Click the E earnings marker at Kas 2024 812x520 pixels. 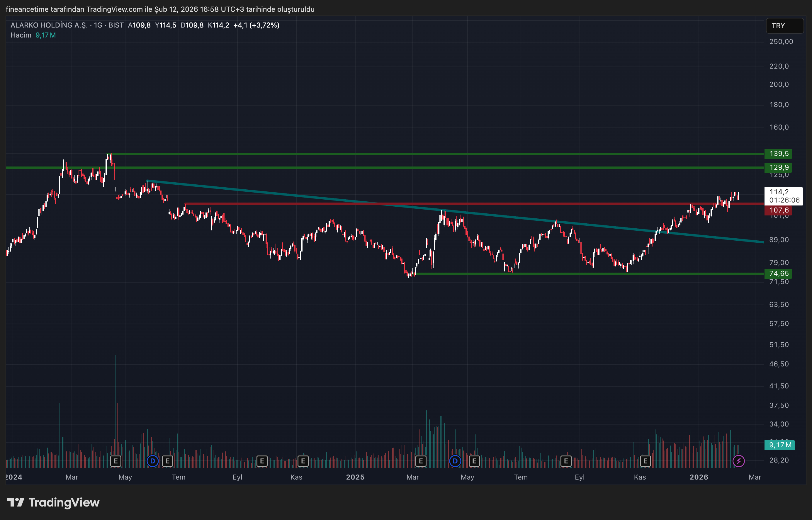pyautogui.click(x=303, y=461)
